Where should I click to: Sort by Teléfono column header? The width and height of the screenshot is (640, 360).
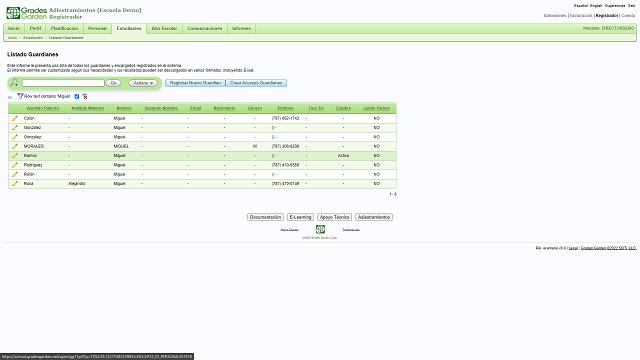285,108
